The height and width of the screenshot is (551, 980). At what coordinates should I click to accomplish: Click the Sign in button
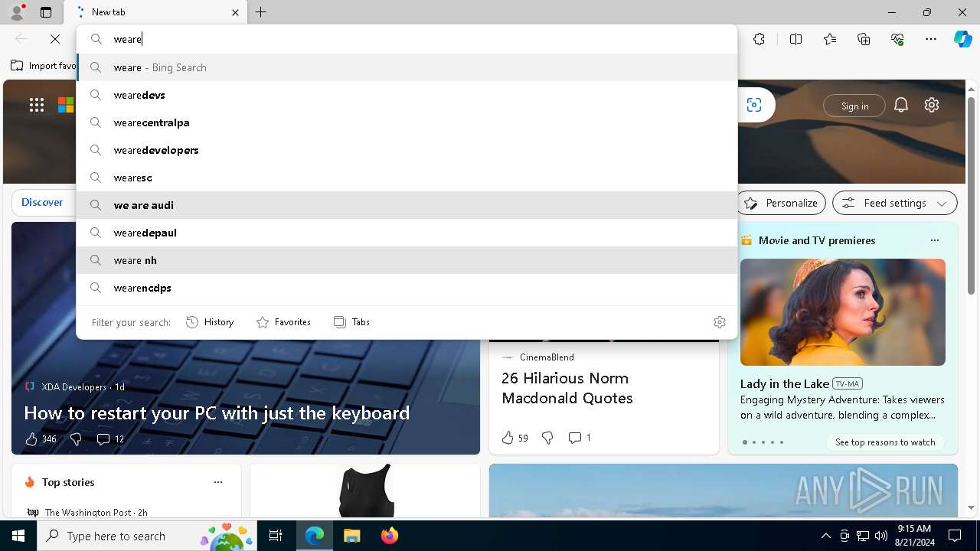(854, 106)
